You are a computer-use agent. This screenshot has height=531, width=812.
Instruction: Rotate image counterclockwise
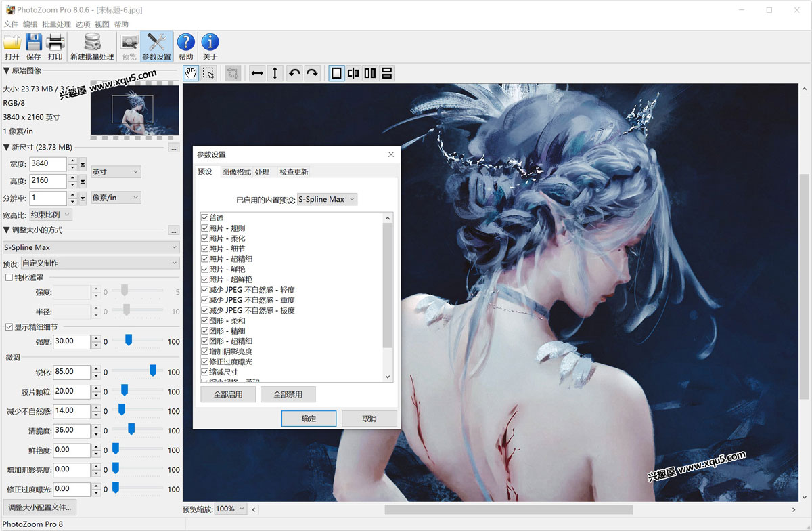pyautogui.click(x=294, y=73)
